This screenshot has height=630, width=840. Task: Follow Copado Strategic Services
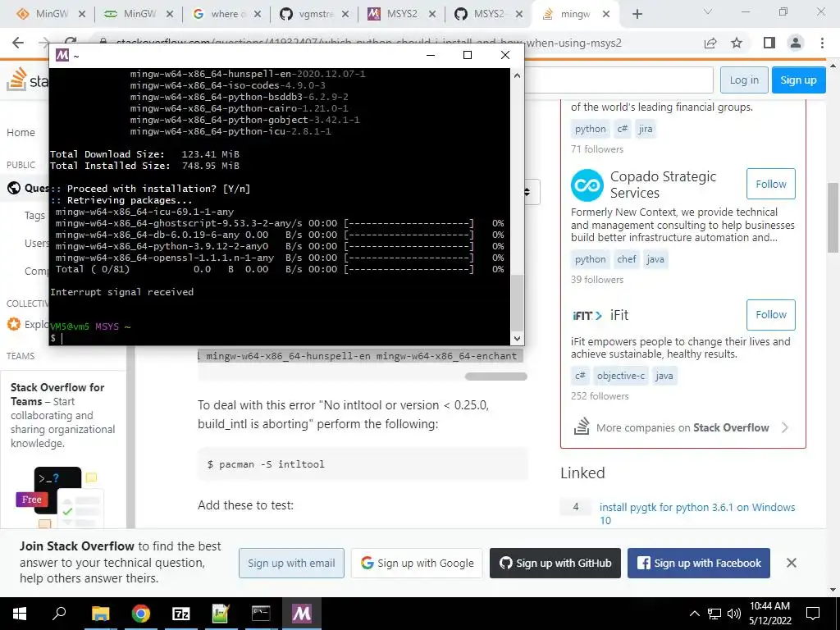tap(770, 184)
